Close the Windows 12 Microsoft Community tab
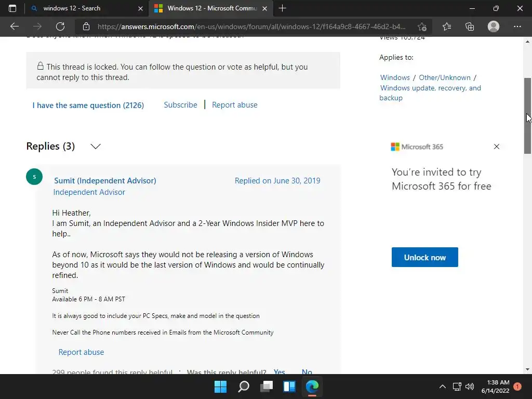The width and height of the screenshot is (532, 399). click(265, 8)
